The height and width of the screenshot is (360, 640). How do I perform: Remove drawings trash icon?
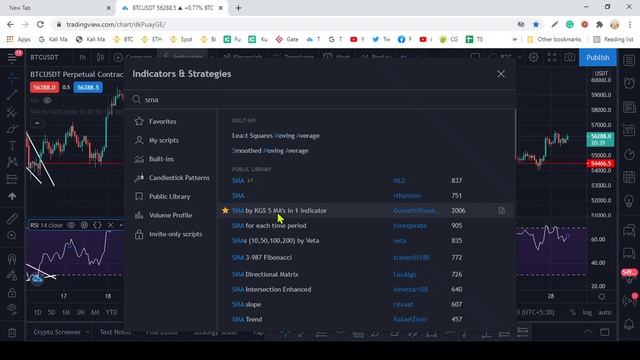(x=12, y=333)
